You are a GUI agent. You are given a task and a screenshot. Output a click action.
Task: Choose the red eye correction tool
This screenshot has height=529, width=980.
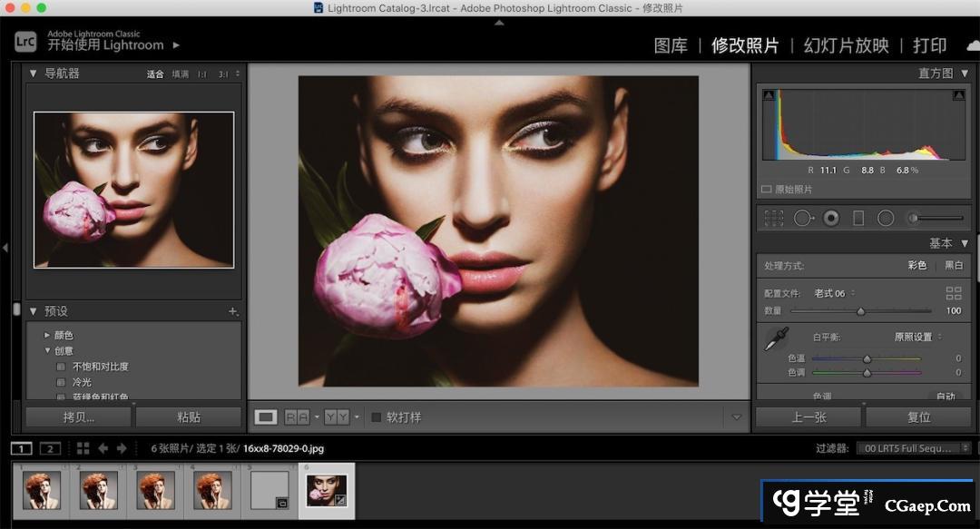tap(831, 218)
